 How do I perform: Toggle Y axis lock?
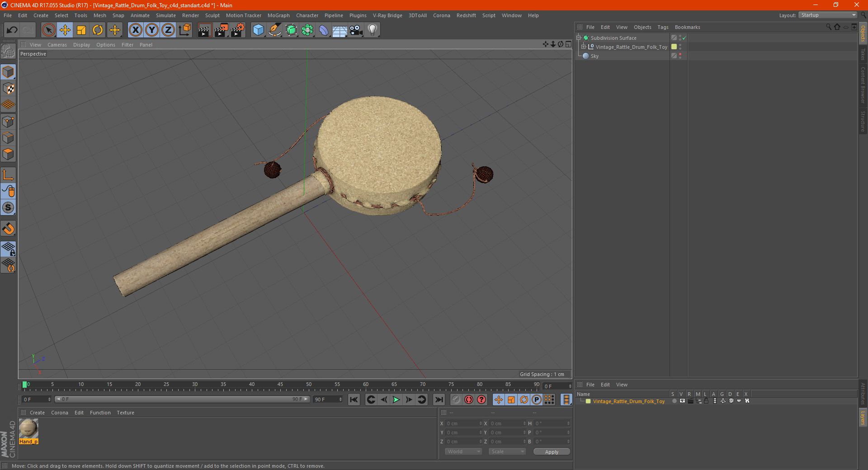(152, 30)
